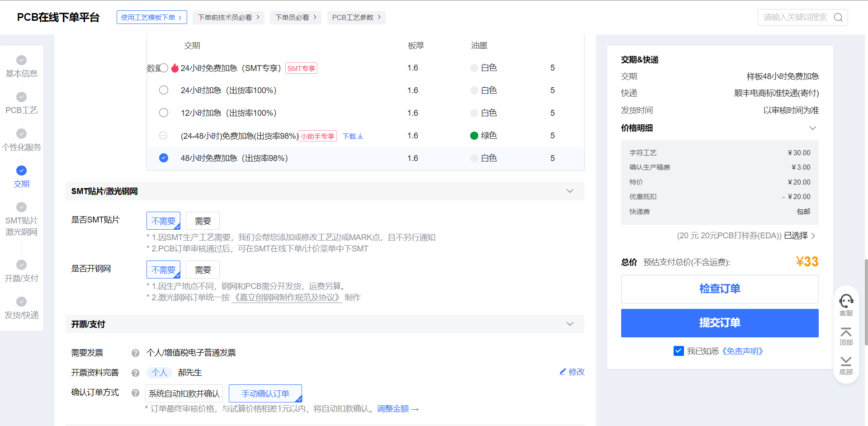
Task: Go to 个性化服务 step label
Action: pyautogui.click(x=21, y=147)
